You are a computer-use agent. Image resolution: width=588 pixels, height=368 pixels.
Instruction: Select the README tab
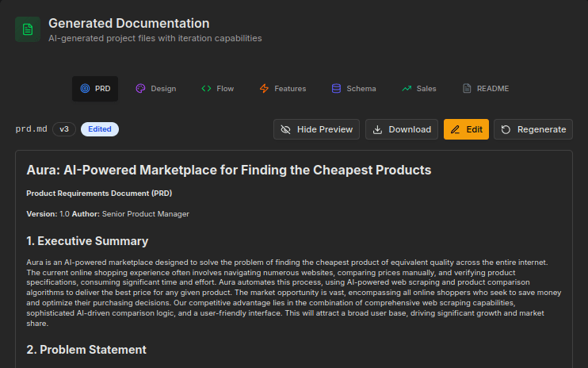(485, 89)
